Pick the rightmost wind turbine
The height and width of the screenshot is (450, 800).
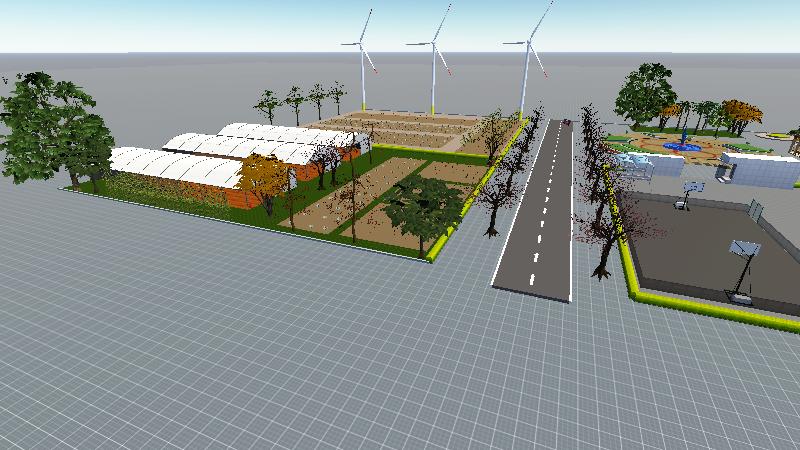pos(525,75)
